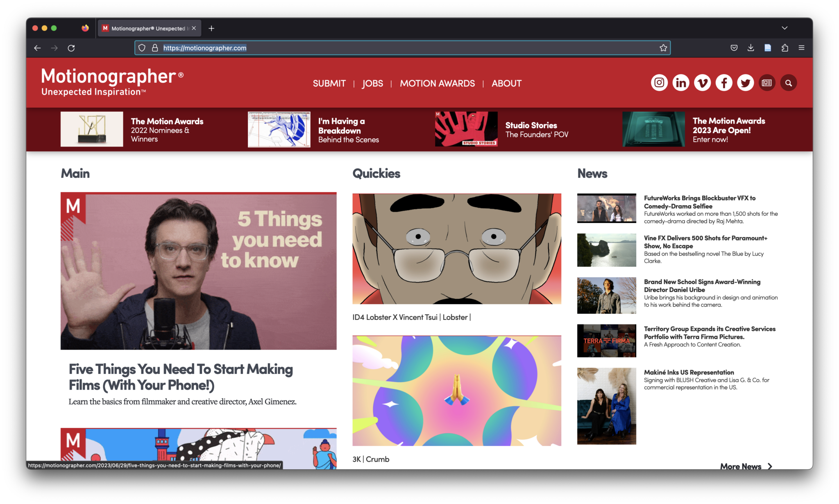Open Vine FX Delivers 500 Shots headline

[705, 242]
